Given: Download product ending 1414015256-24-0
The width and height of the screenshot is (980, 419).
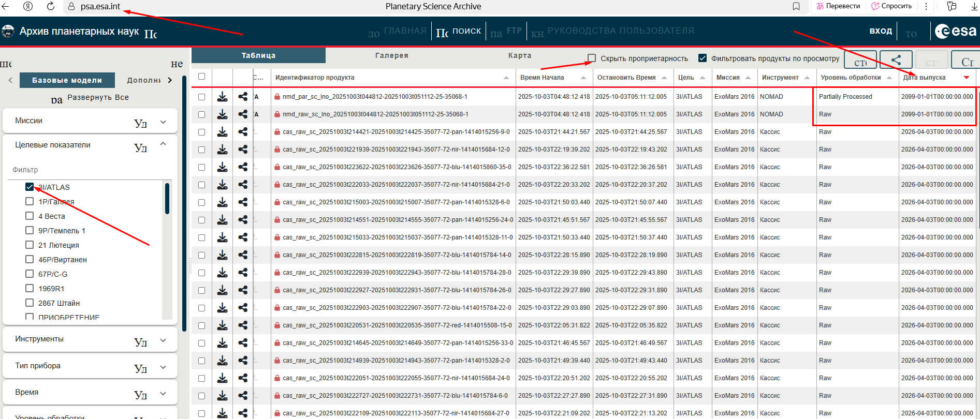Looking at the screenshot, I should 222,220.
